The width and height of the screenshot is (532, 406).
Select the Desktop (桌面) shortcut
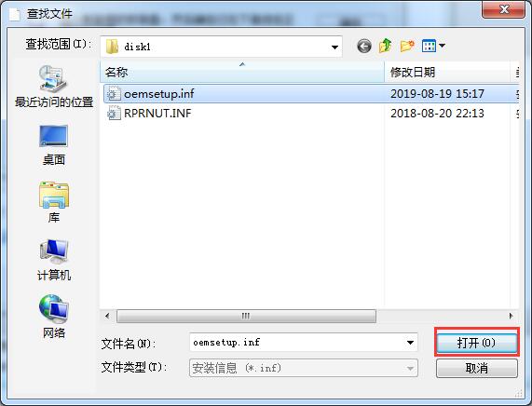coord(54,145)
